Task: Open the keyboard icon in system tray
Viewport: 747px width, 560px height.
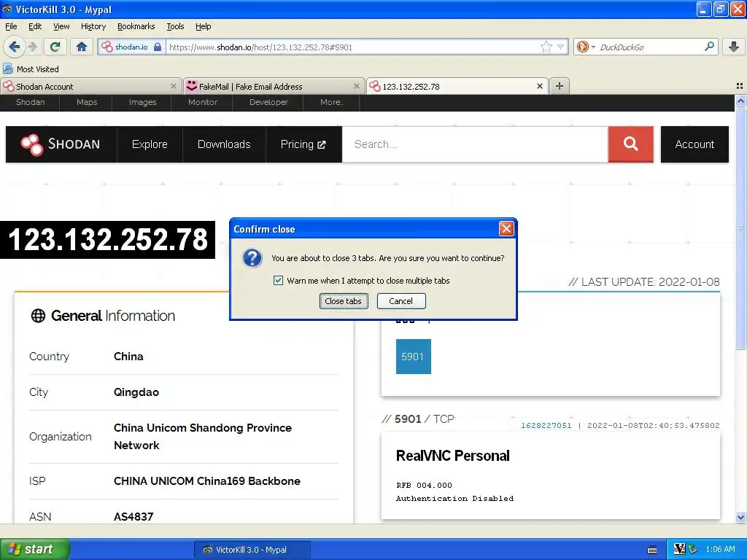Action: [652, 550]
